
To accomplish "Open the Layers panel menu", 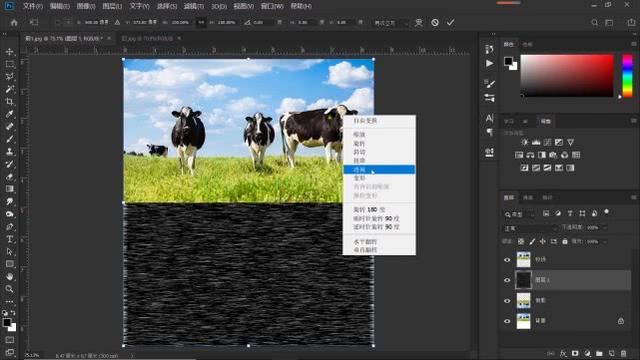I will point(633,198).
